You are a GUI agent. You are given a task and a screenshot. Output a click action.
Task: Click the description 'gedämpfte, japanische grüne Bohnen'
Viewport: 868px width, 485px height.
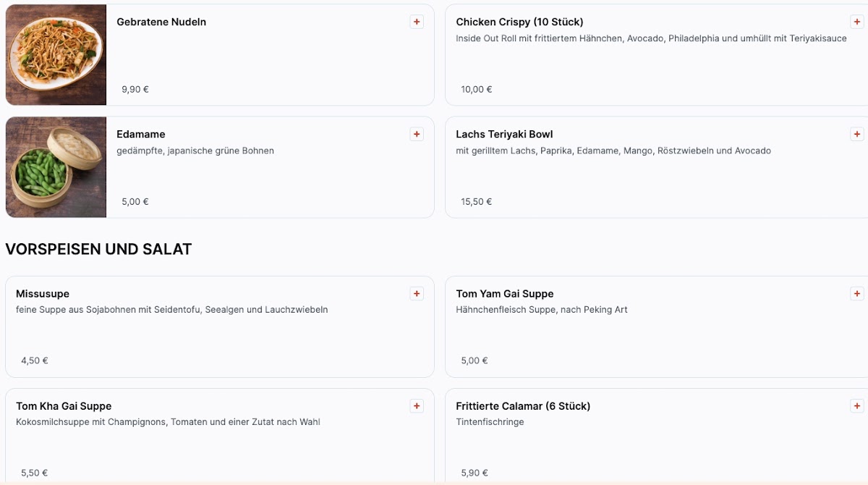coord(195,151)
